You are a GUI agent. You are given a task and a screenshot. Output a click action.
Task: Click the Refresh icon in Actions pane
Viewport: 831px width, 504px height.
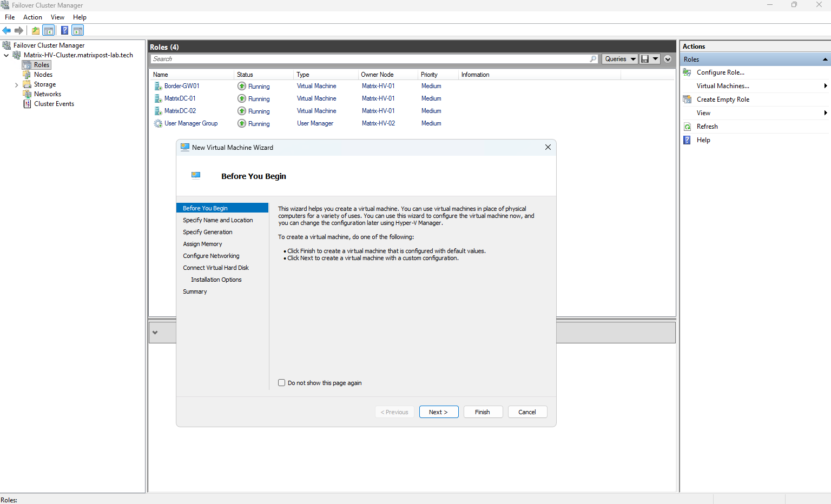pyautogui.click(x=687, y=127)
